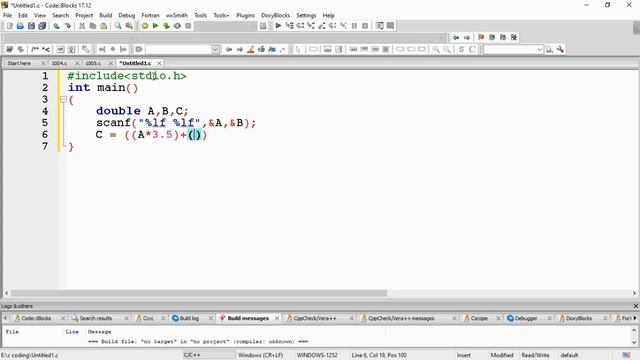Click the Undo toolbar icon
This screenshot has width=640, height=360.
57,26
